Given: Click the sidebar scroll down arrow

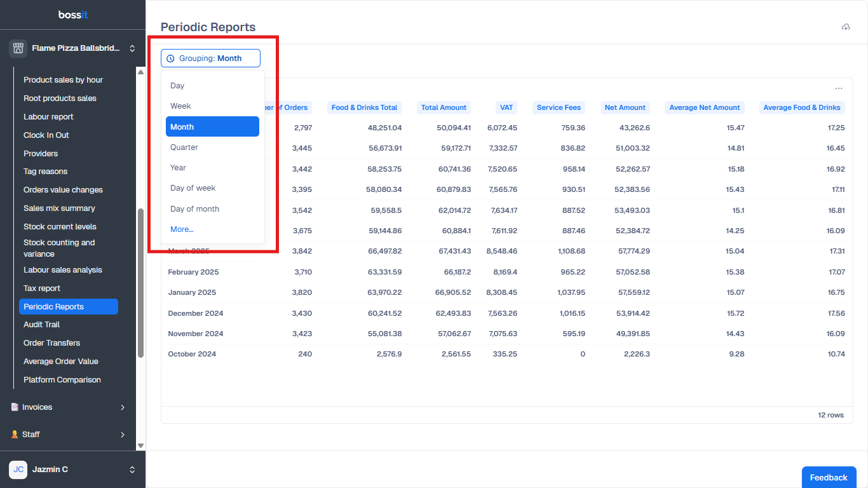Looking at the screenshot, I should pos(140,445).
